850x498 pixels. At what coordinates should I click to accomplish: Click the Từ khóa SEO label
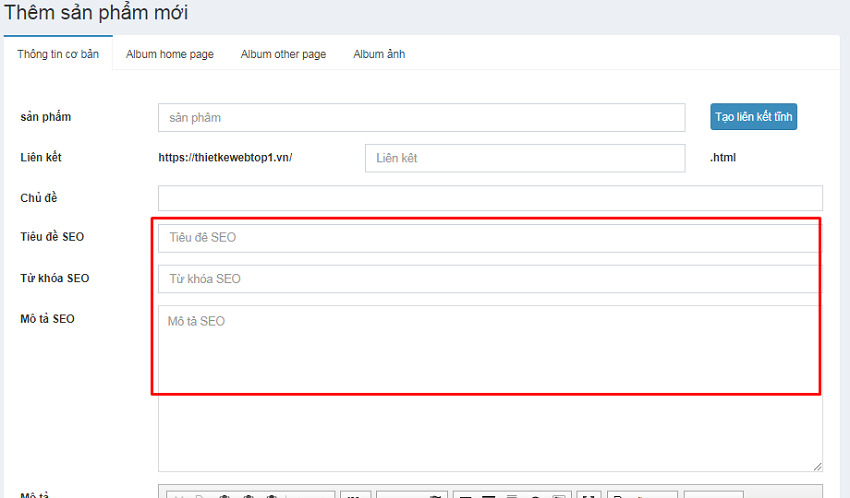pos(54,278)
